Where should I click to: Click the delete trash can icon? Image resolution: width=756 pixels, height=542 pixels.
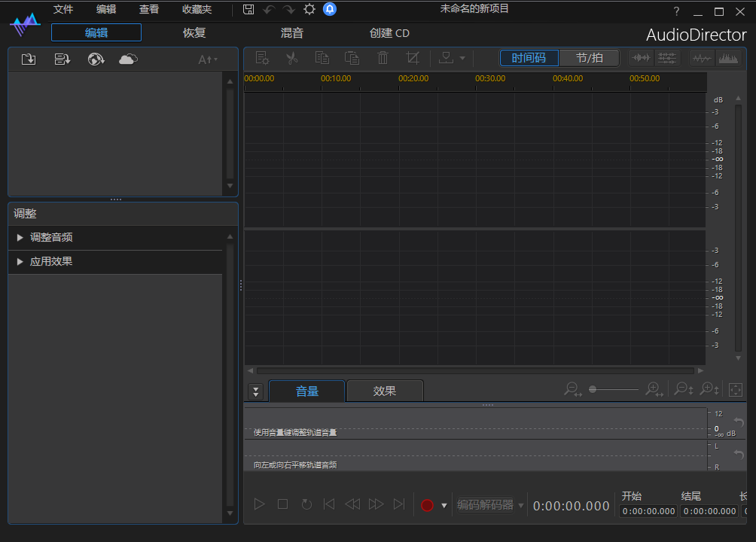(x=383, y=59)
